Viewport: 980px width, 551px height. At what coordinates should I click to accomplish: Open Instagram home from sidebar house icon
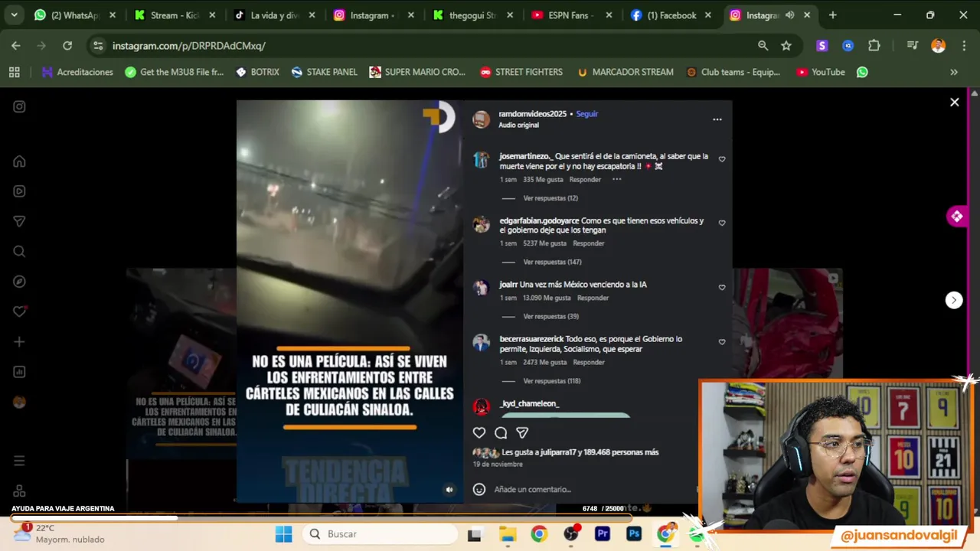click(x=20, y=161)
